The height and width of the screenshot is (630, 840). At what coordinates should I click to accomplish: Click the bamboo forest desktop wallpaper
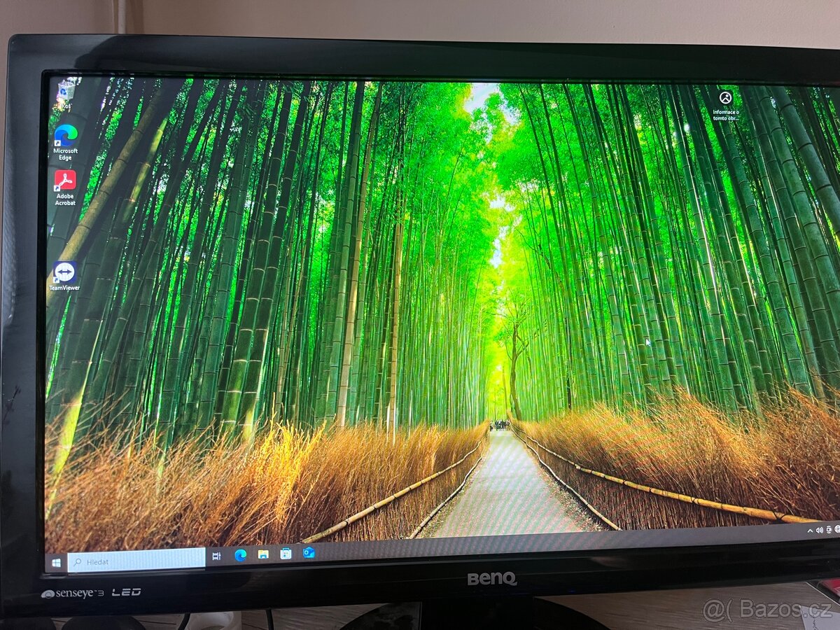click(x=420, y=315)
